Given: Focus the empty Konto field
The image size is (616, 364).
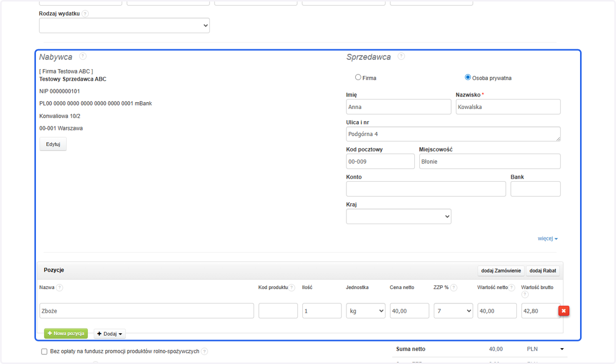Looking at the screenshot, I should coord(426,189).
